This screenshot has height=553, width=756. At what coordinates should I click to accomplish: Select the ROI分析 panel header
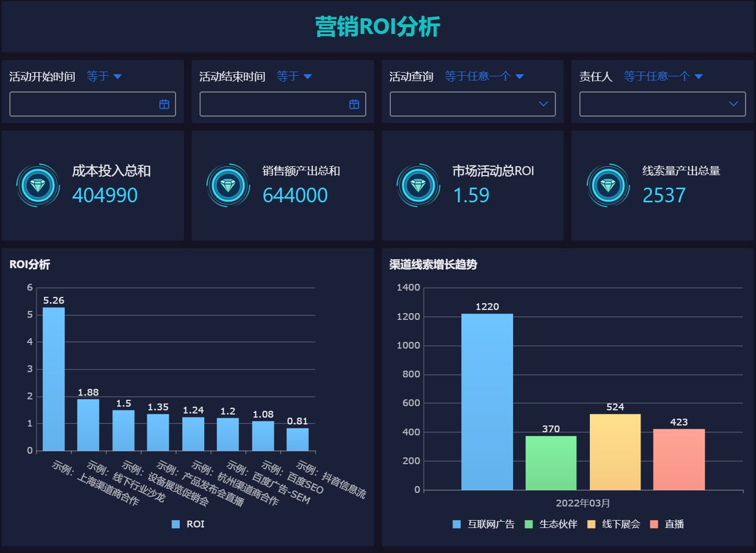(x=30, y=265)
